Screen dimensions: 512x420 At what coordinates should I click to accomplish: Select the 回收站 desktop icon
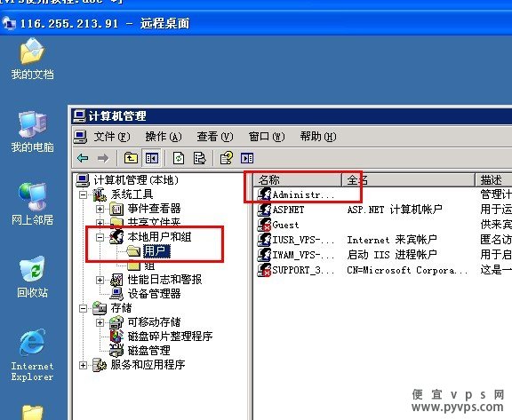point(32,277)
